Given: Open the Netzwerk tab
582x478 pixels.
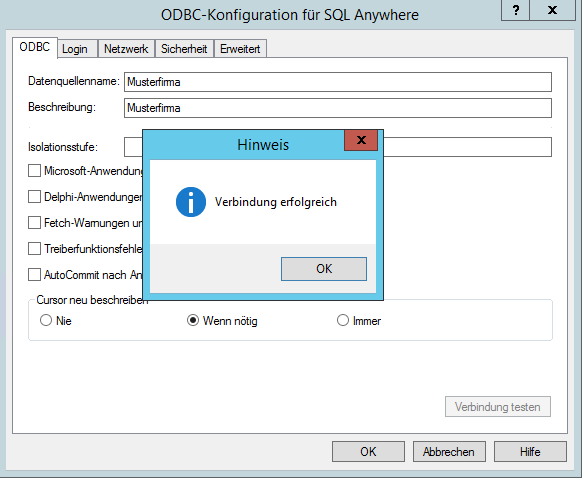Looking at the screenshot, I should [126, 49].
